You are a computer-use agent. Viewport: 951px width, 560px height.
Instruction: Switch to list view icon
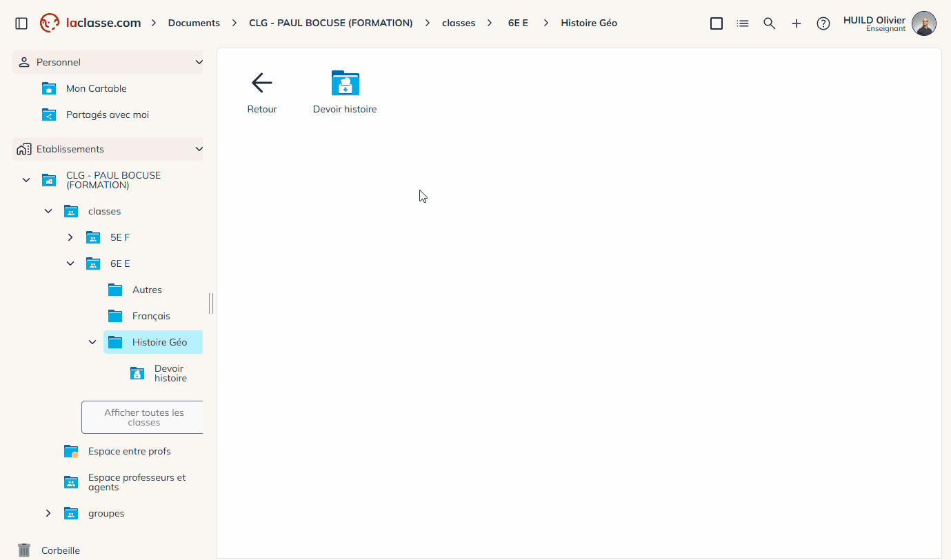pos(743,23)
